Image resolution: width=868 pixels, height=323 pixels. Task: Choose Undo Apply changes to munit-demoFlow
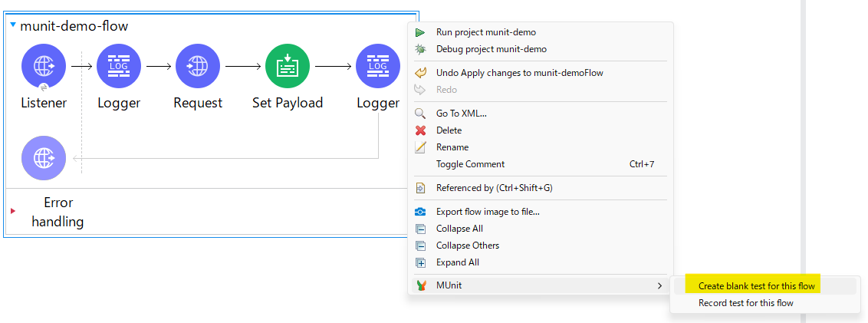pyautogui.click(x=541, y=73)
